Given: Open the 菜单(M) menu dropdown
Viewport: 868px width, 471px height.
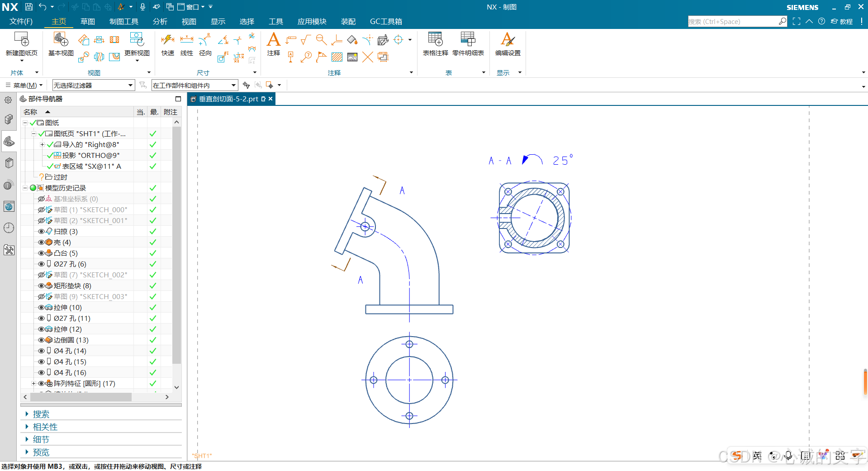Looking at the screenshot, I should point(24,85).
